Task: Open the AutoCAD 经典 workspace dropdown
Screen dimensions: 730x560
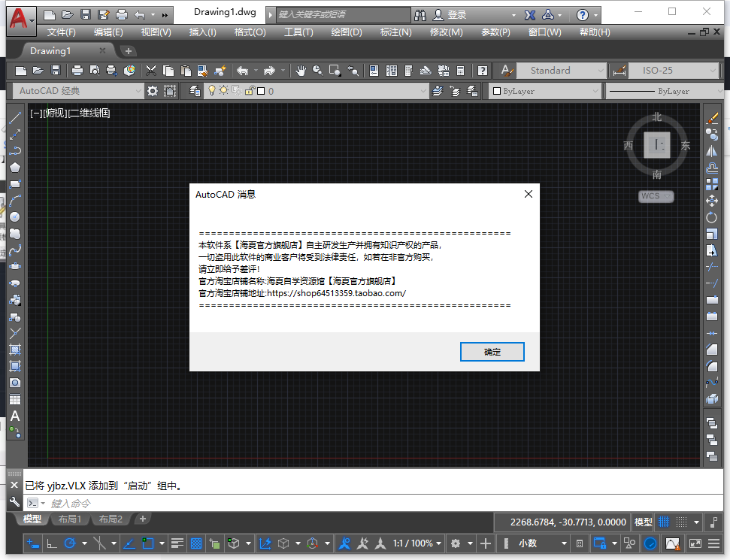Action: point(77,91)
